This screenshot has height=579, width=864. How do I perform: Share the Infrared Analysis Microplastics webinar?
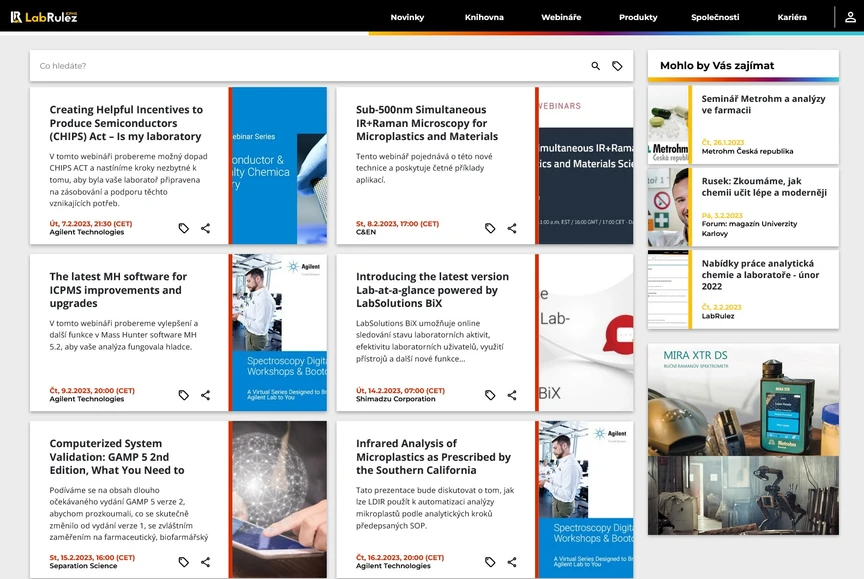click(x=512, y=562)
